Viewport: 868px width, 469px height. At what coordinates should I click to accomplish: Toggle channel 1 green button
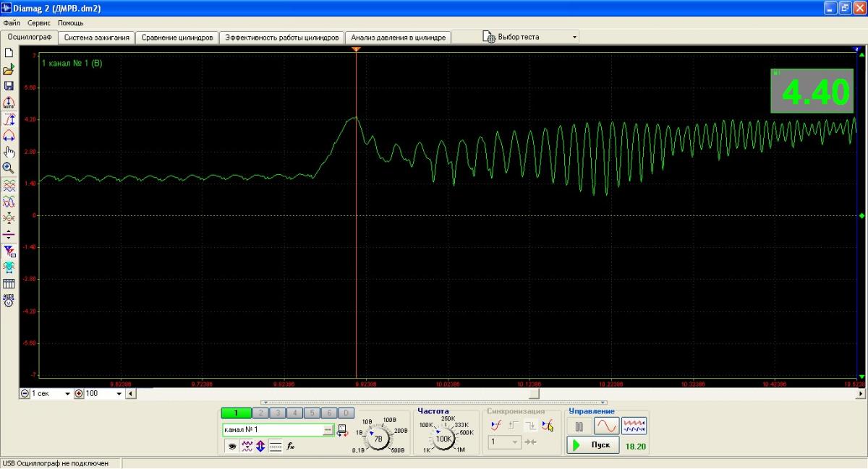point(237,413)
